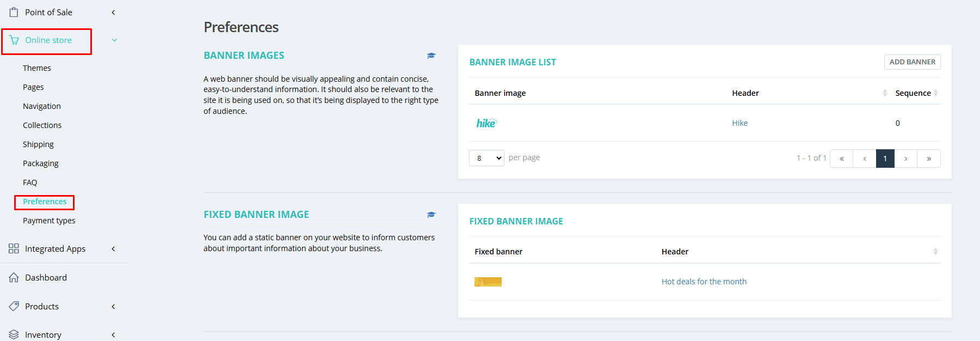This screenshot has height=341, width=980.
Task: Collapse the Online store menu chevron
Action: click(114, 40)
